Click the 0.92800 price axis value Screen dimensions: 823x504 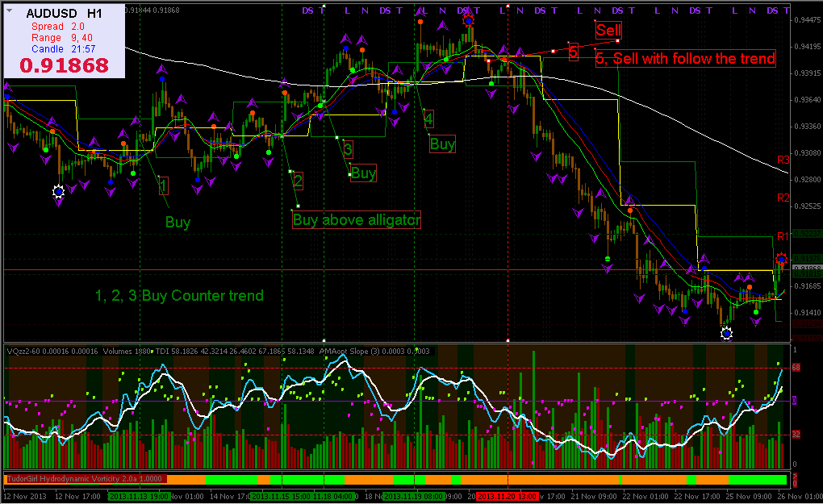tap(807, 179)
